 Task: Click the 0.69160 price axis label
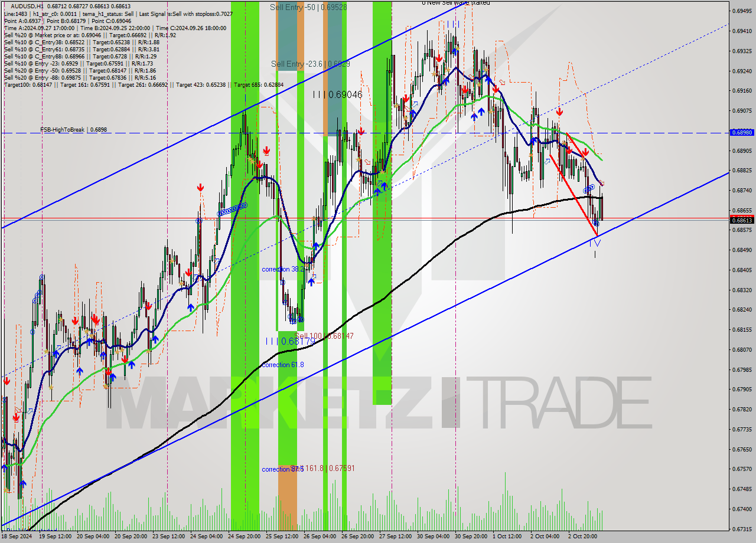pos(742,91)
